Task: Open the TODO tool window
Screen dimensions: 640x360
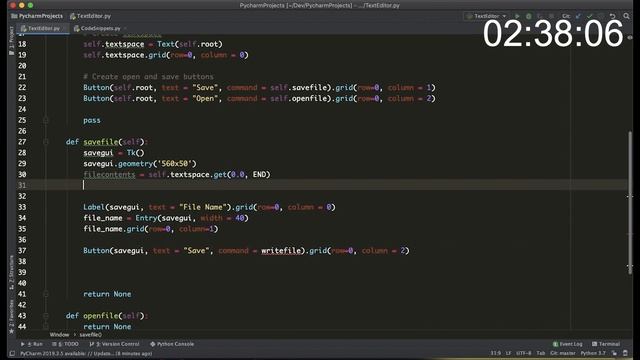Action: pos(65,344)
